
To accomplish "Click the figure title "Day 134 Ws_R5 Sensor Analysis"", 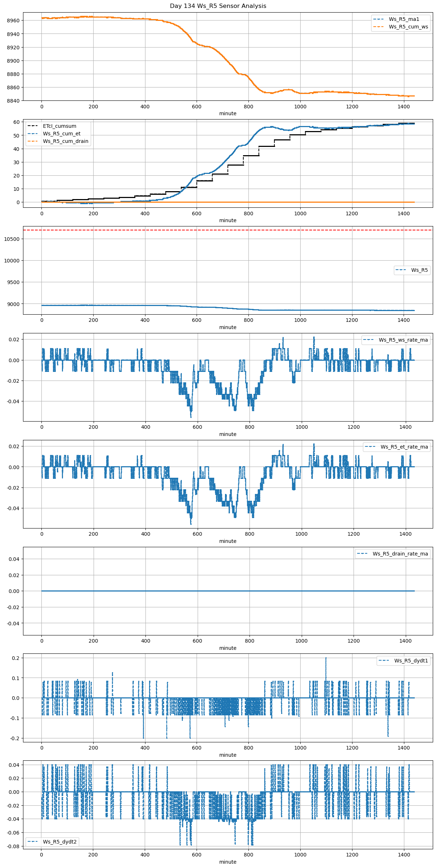I will [218, 6].
